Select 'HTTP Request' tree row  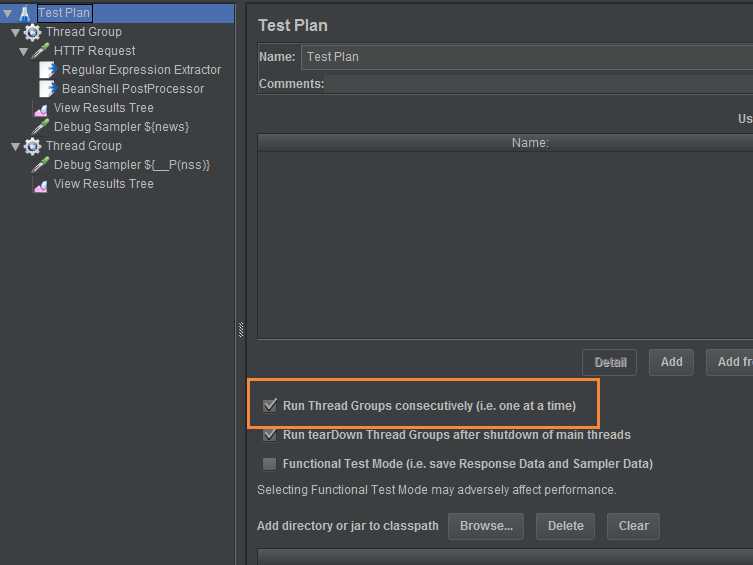[95, 51]
